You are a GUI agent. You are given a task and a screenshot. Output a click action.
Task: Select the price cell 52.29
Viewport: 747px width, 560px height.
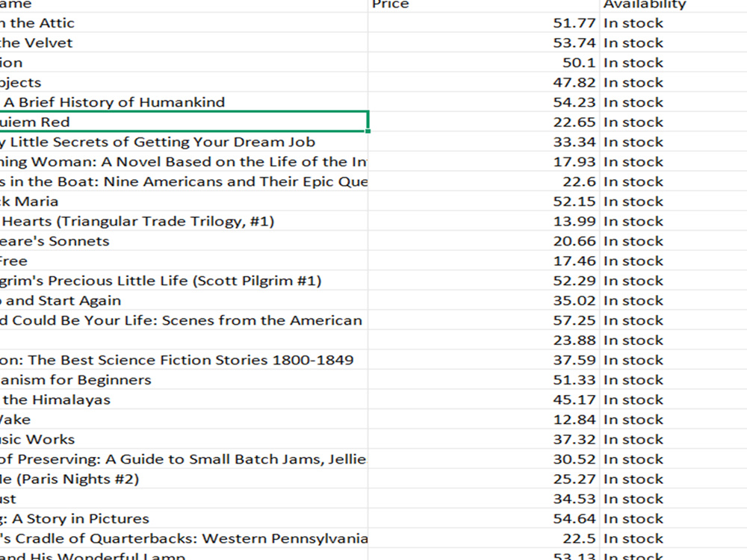coord(483,281)
